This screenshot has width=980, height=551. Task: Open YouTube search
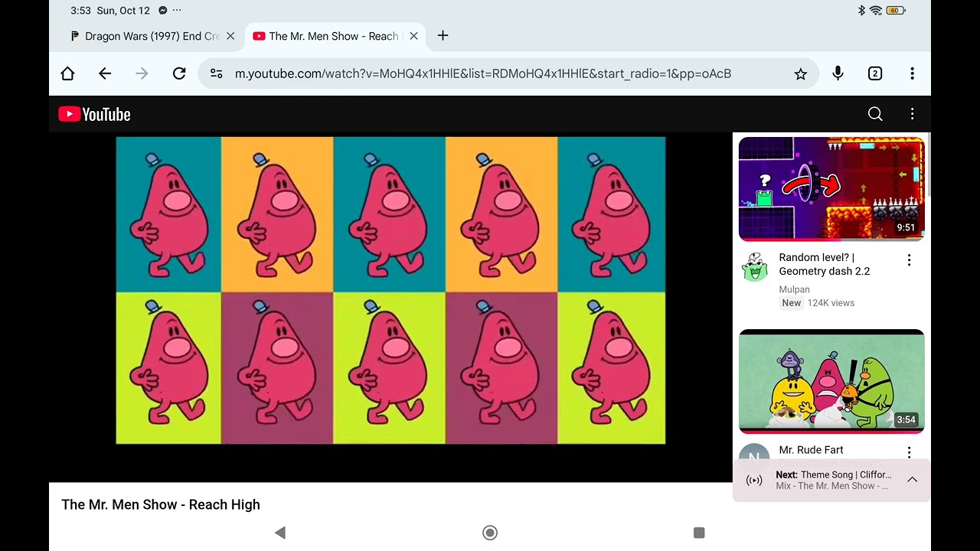[x=875, y=114]
